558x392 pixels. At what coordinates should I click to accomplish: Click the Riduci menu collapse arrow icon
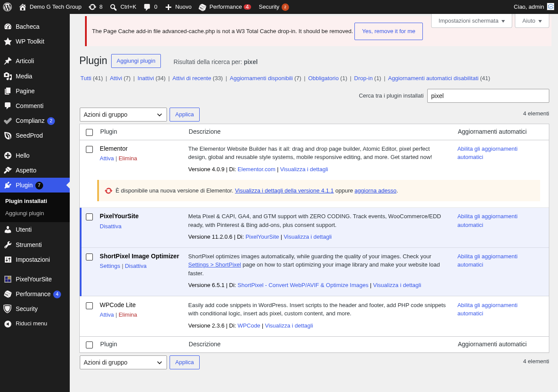8,324
